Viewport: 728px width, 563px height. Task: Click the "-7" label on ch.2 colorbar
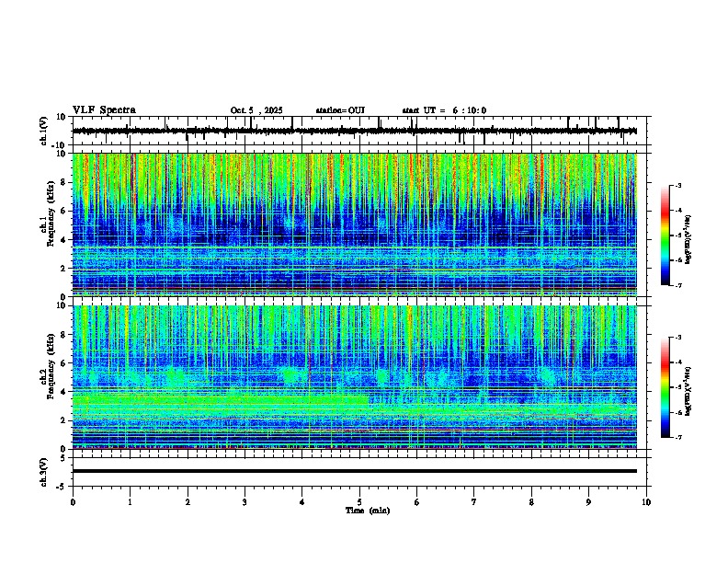[x=677, y=438]
